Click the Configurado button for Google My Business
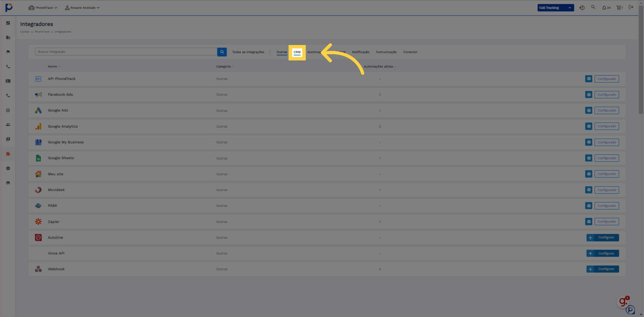This screenshot has width=644, height=317. pyautogui.click(x=607, y=142)
